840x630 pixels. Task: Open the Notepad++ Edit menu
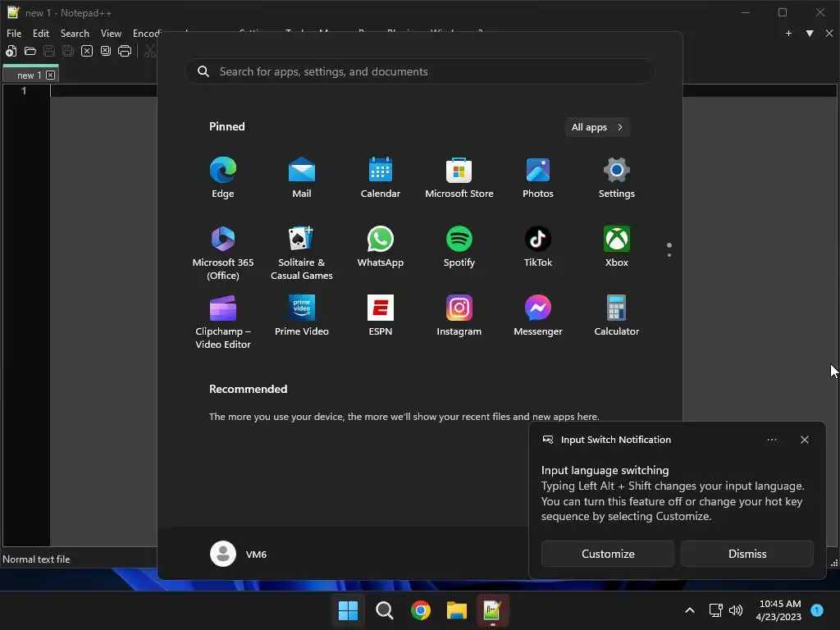click(x=41, y=33)
